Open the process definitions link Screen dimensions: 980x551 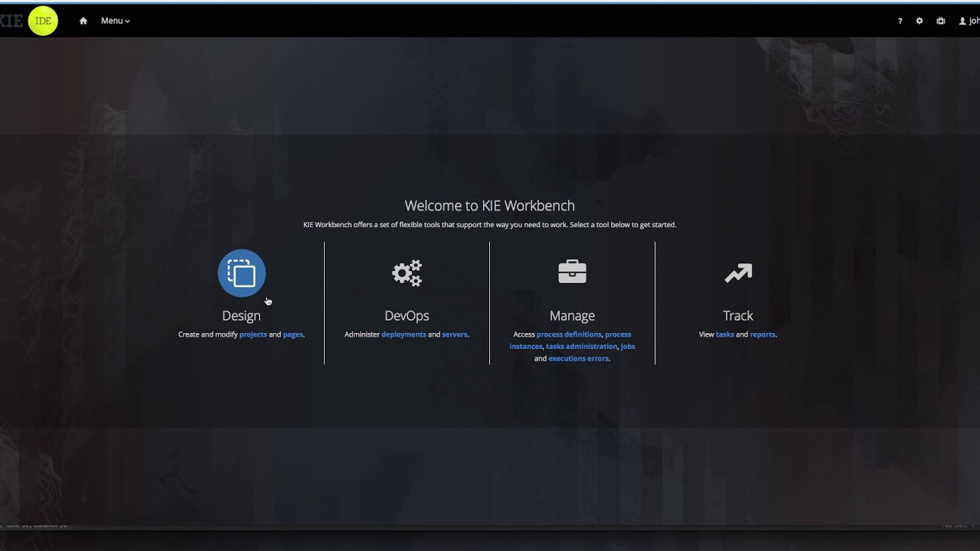pos(569,334)
